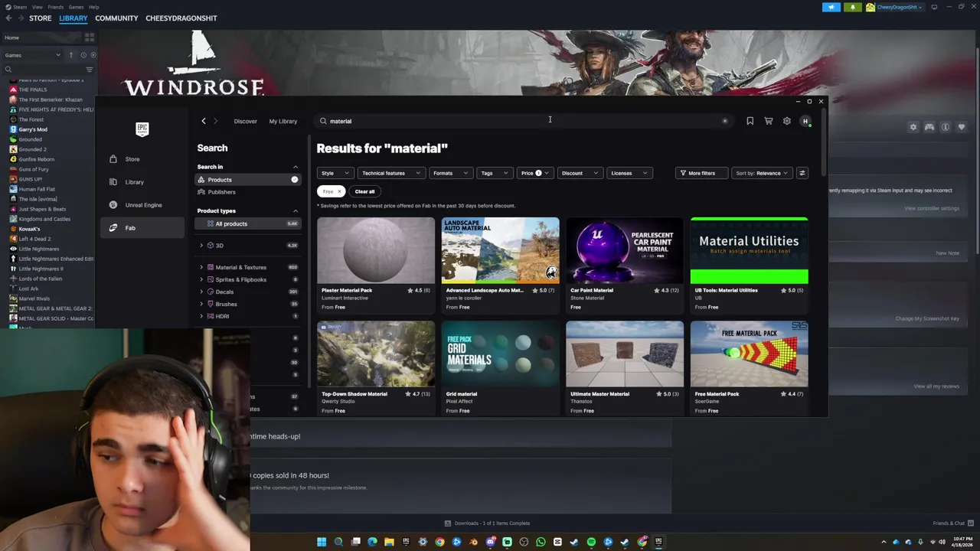This screenshot has height=551, width=980.
Task: Open WhatsApp from the taskbar
Action: (x=541, y=542)
